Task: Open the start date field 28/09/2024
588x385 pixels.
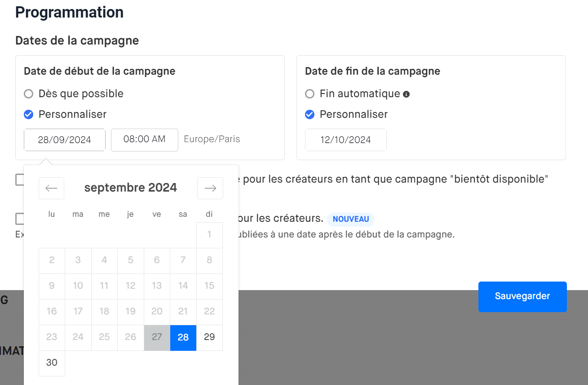Action: [x=65, y=140]
